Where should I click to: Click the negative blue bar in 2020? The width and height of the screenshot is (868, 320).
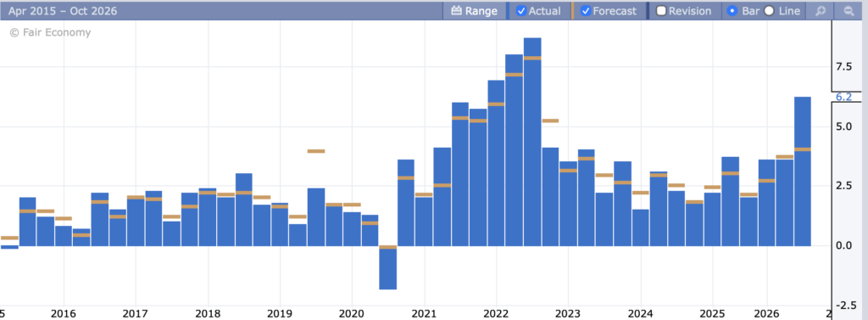(x=388, y=268)
